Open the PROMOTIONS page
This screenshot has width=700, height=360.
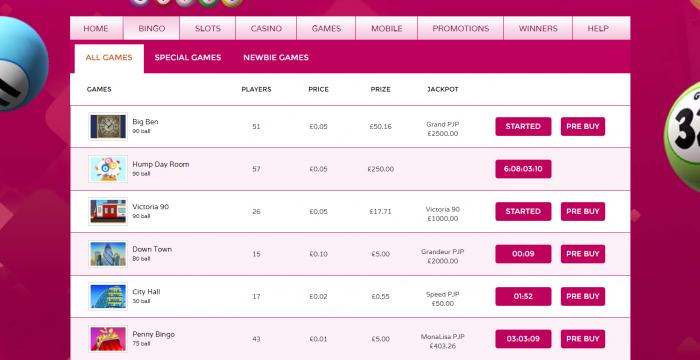click(x=461, y=28)
